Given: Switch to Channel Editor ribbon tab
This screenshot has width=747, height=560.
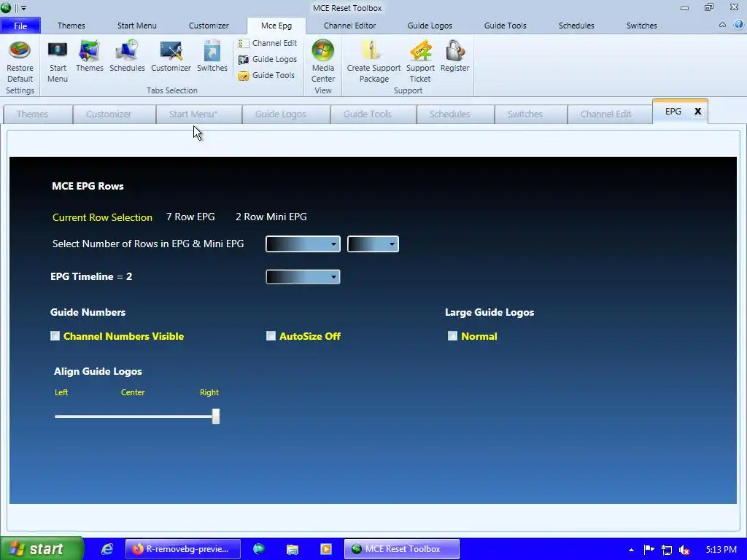Looking at the screenshot, I should pyautogui.click(x=349, y=26).
